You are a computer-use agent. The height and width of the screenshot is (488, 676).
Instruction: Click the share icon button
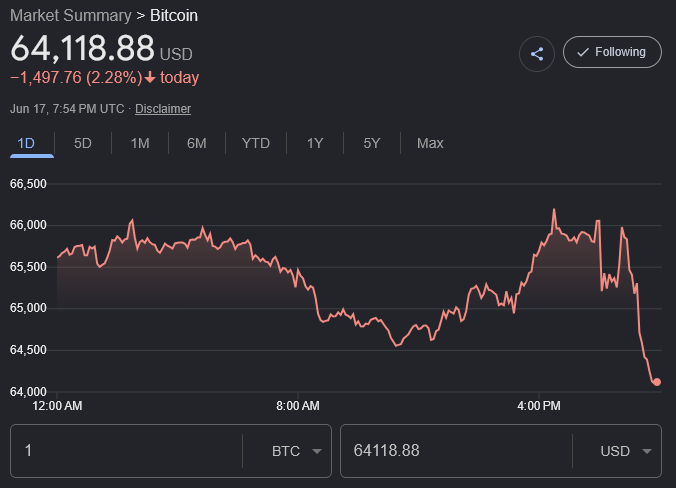[536, 54]
